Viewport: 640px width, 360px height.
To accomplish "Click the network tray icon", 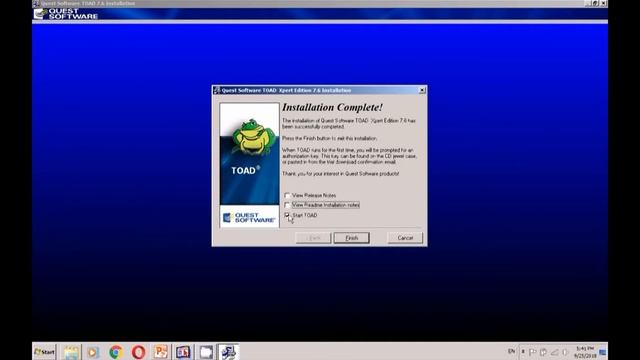I will pos(554,352).
